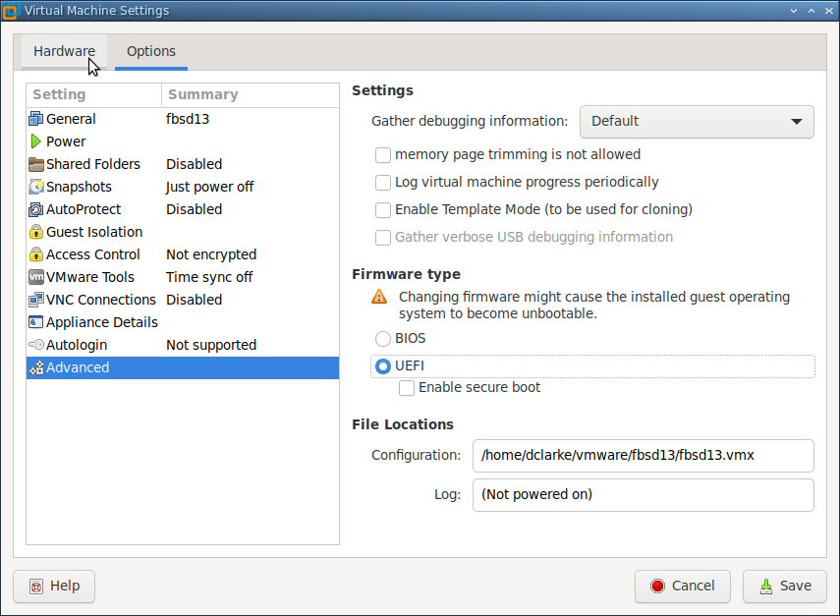The image size is (840, 616).
Task: Select the Power row label
Action: point(66,141)
